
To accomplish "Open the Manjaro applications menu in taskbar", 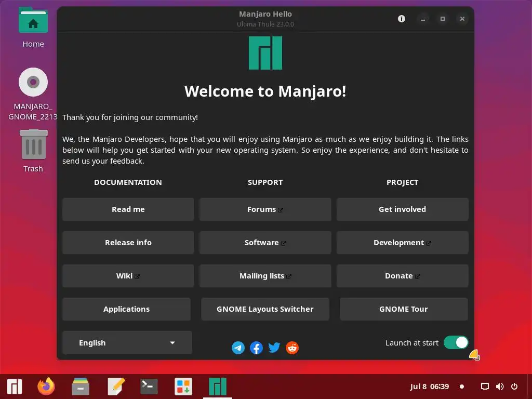I will coord(15,387).
